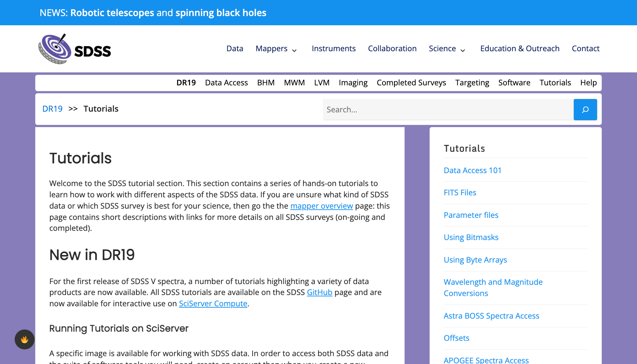The width and height of the screenshot is (637, 364).
Task: Open the FITS Files tutorial link
Action: pos(460,193)
